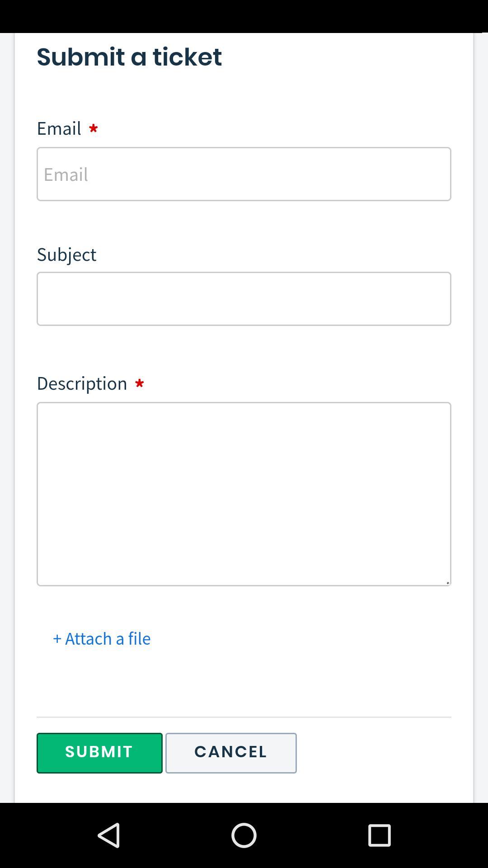Open Recents with the square icon
The height and width of the screenshot is (868, 488).
click(379, 835)
